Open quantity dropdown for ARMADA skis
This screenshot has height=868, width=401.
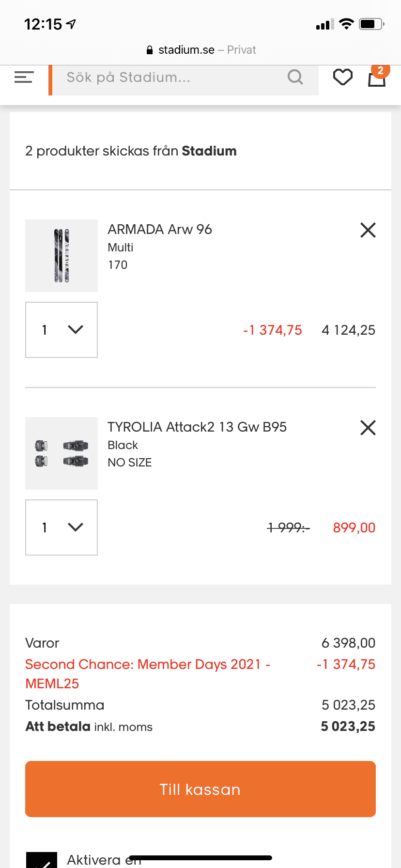62,330
